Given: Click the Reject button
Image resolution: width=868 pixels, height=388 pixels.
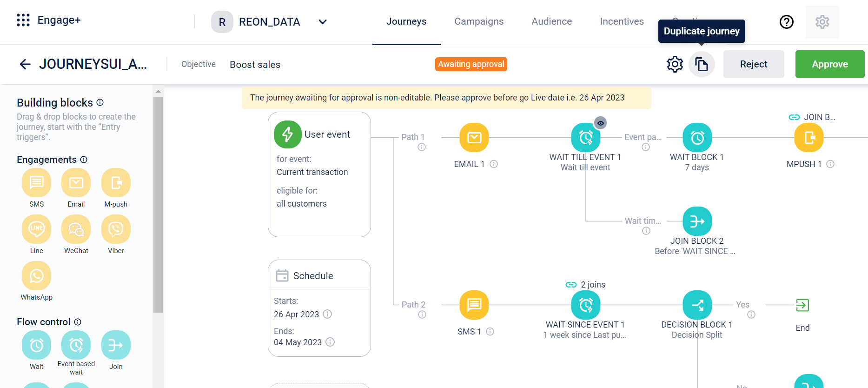Looking at the screenshot, I should (x=753, y=64).
